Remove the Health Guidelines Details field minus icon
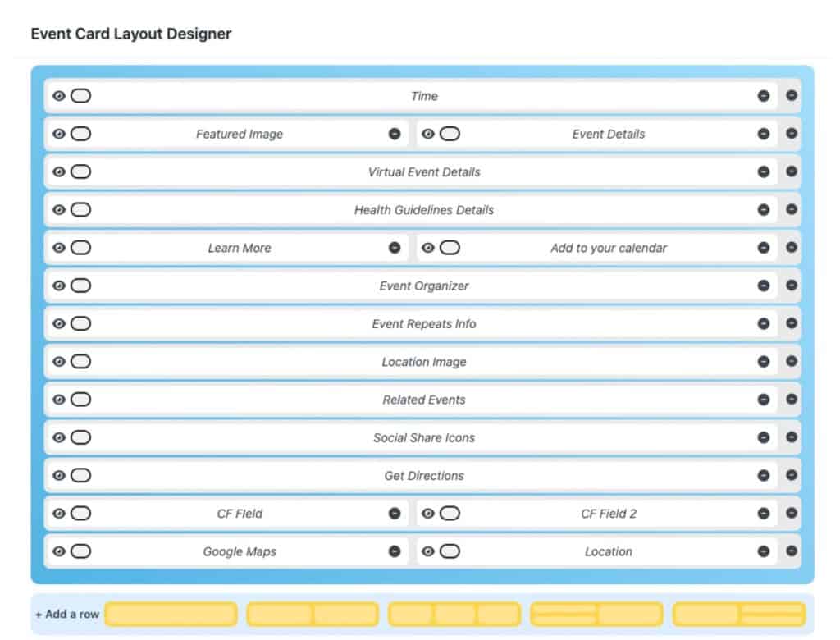Image resolution: width=840 pixels, height=640 pixels. (x=764, y=210)
